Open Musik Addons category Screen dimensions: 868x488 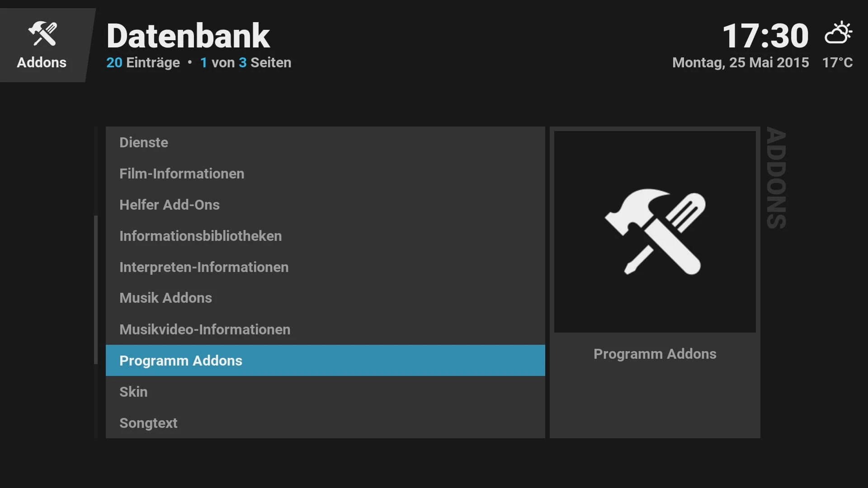pos(325,298)
